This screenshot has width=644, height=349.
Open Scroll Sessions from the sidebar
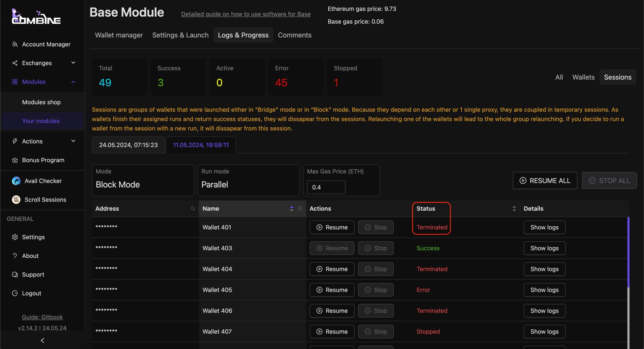point(45,200)
